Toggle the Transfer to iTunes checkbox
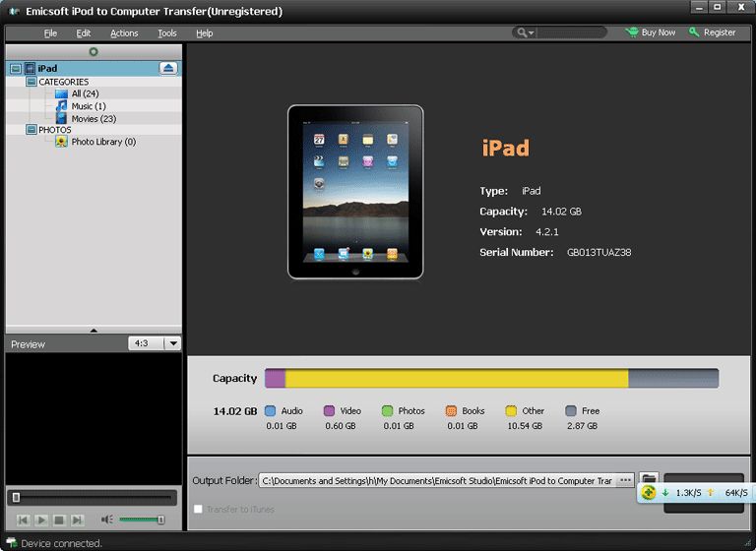 pyautogui.click(x=198, y=509)
